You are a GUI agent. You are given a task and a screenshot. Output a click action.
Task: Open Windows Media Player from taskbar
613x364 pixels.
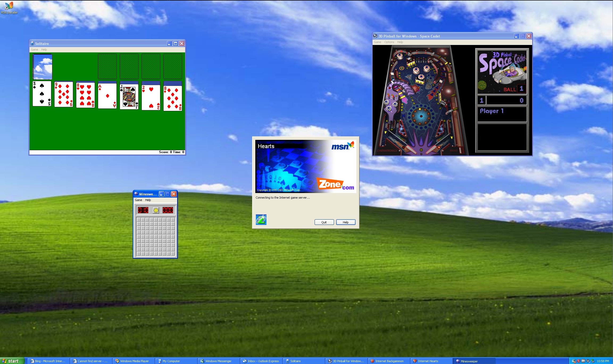(132, 361)
